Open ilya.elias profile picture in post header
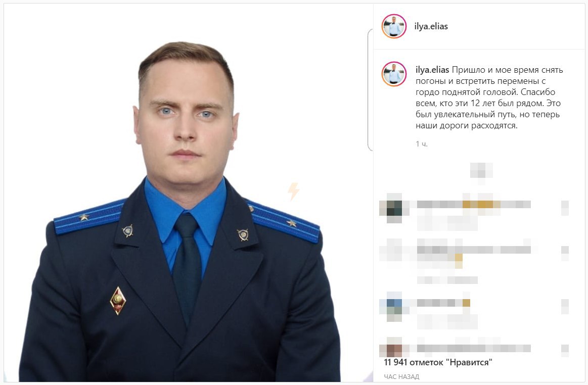The image size is (588, 385). (x=394, y=26)
